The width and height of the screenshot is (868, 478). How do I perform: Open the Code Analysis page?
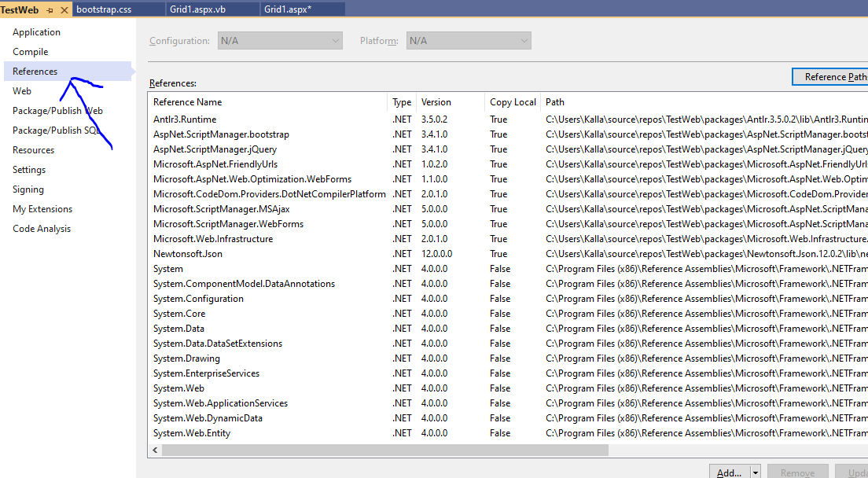42,229
